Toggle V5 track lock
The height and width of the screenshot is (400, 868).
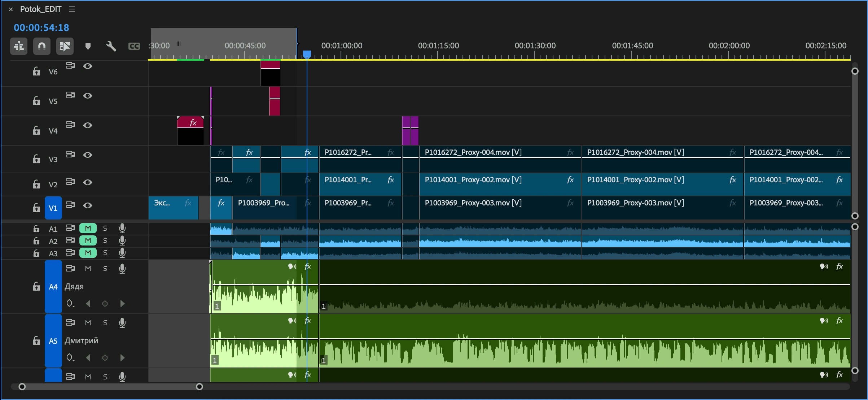[x=36, y=101]
